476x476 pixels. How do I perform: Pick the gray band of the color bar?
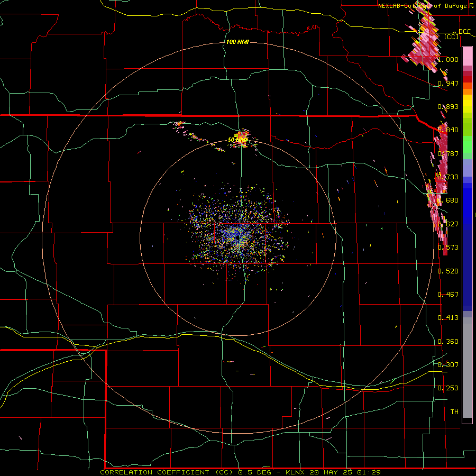click(x=467, y=368)
